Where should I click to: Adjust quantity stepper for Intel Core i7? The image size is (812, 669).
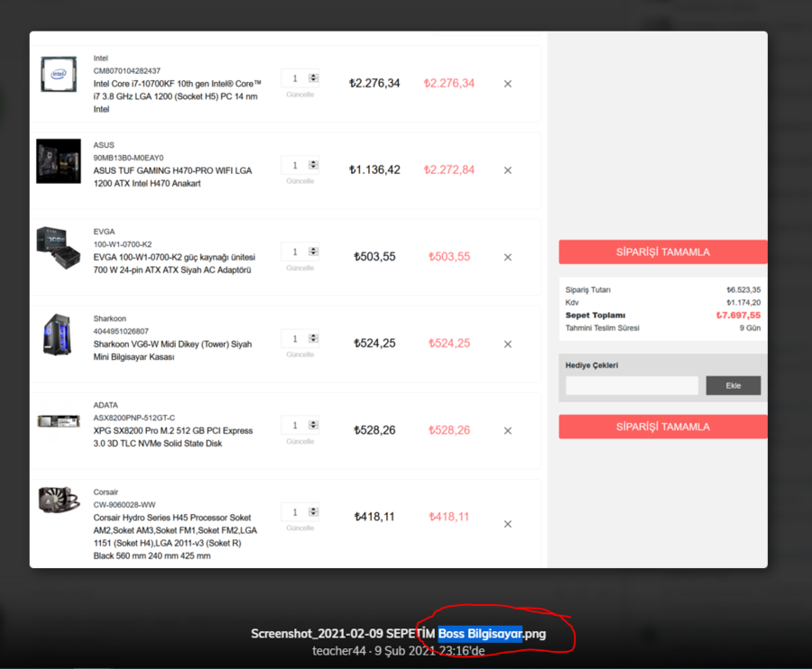coord(313,78)
